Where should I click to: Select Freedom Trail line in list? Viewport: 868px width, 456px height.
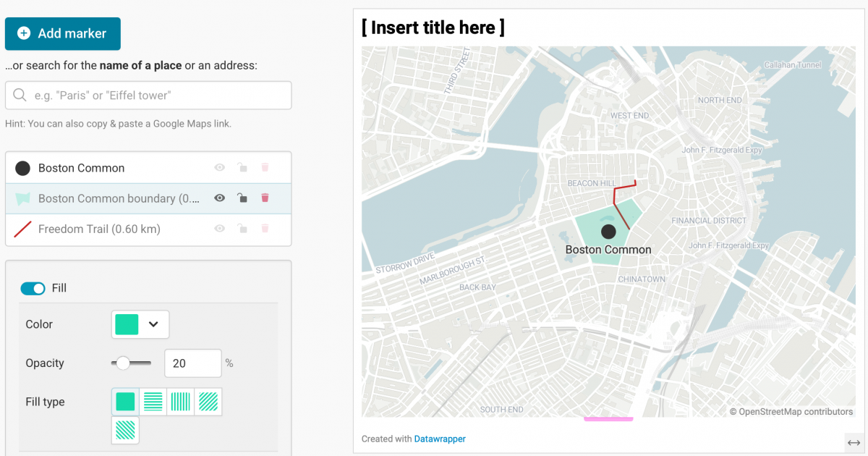point(99,229)
